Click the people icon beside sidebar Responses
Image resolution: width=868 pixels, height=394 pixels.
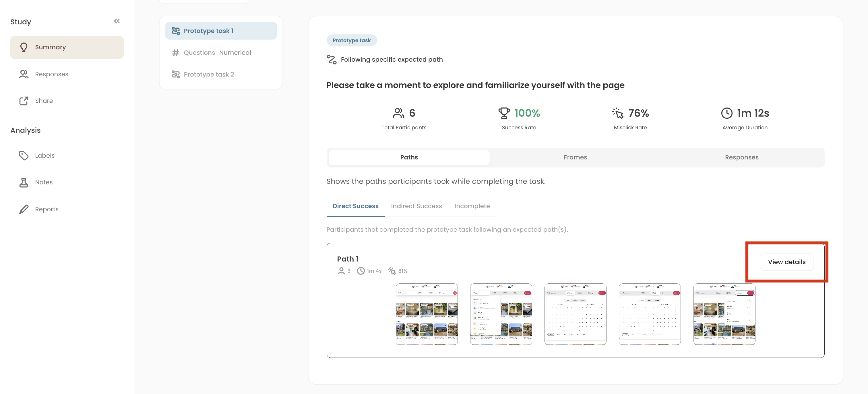tap(24, 74)
